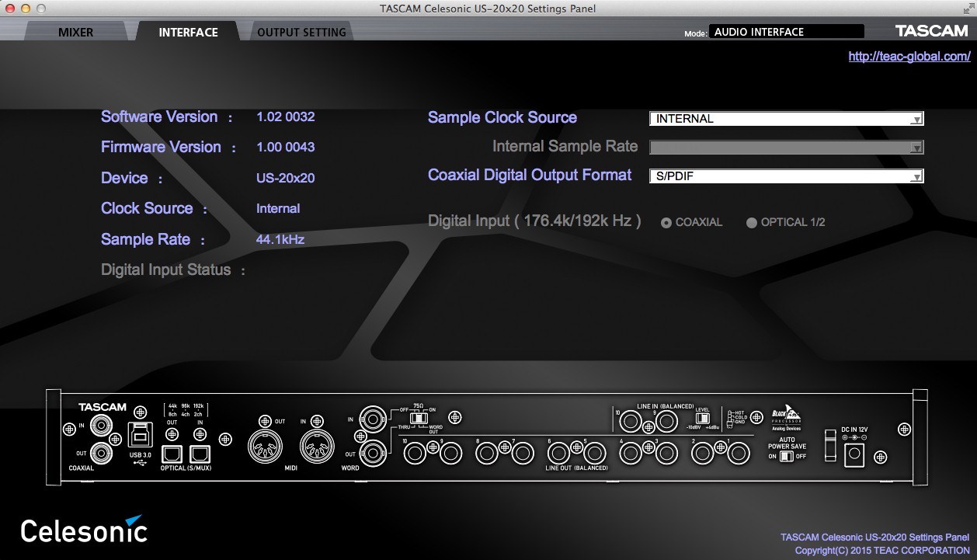Click LINE OUT jack number 5

pyautogui.click(x=594, y=453)
